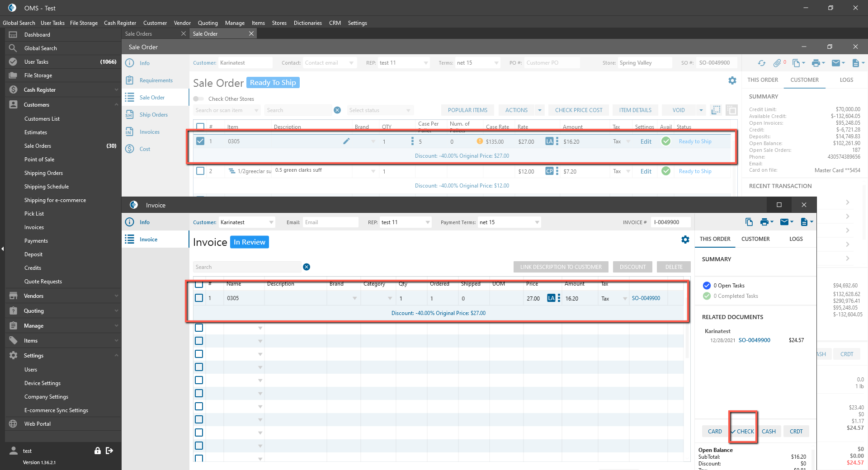Screen dimensions: 868x470
Task: Uncheck Sale Order row 1 item 0305 checkbox
Action: [200, 141]
